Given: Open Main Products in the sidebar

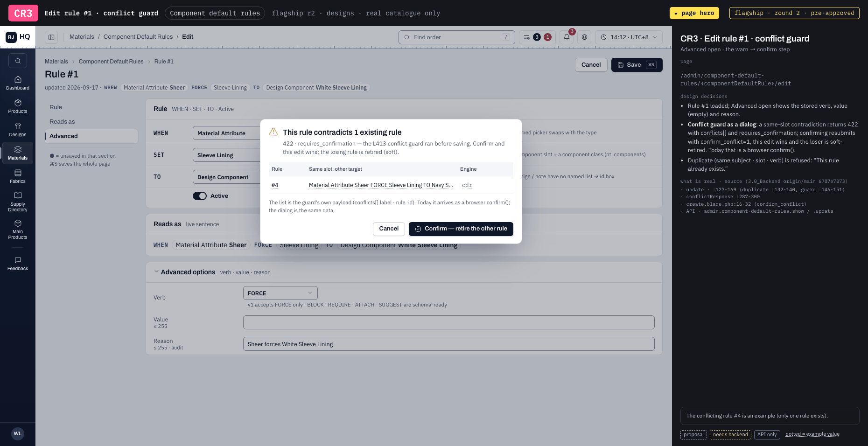Looking at the screenshot, I should 18,229.
